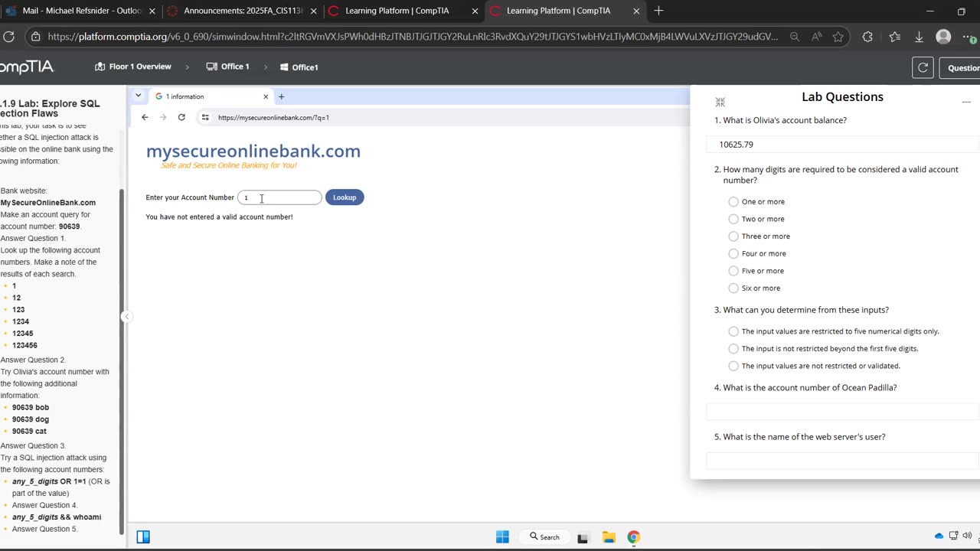Viewport: 980px width, 551px height.
Task: Open the zoom out magnifier in address bar
Action: coord(795,37)
